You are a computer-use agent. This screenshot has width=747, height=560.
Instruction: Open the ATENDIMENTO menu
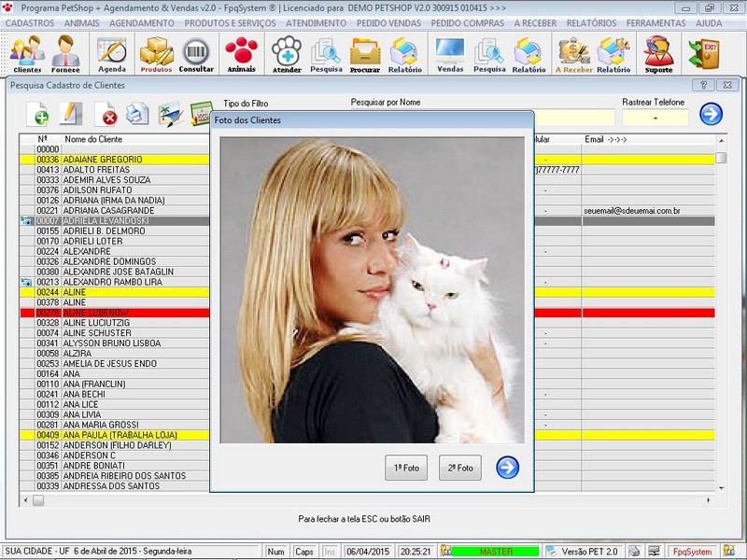316,22
